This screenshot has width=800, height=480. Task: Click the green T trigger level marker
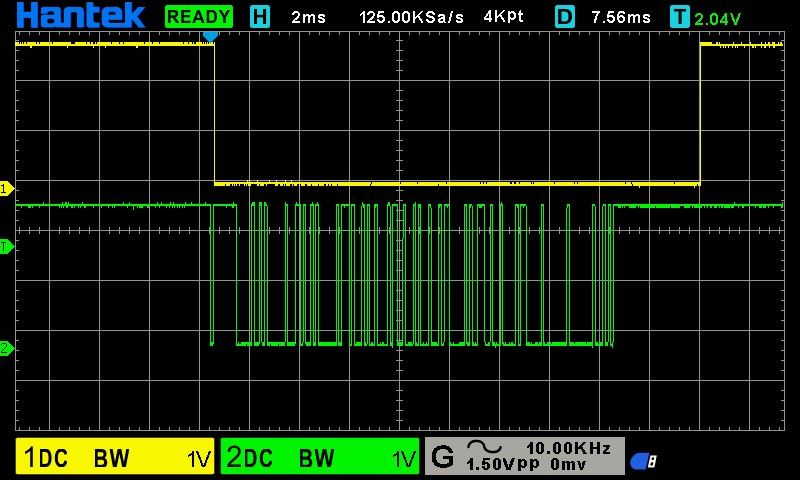pos(7,247)
